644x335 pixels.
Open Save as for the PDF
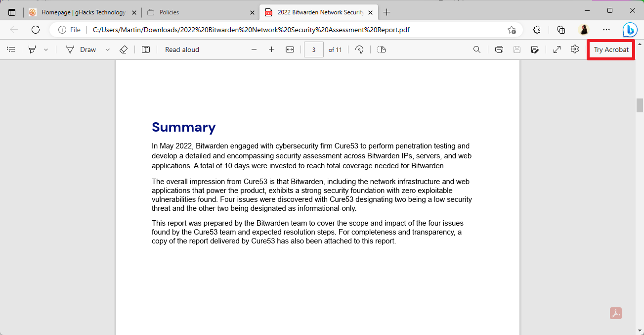pos(535,49)
